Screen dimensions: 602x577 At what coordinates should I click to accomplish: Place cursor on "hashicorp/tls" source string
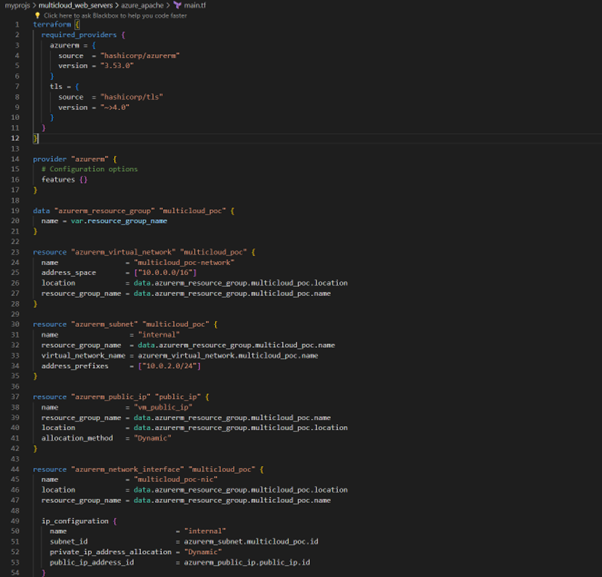coord(131,97)
